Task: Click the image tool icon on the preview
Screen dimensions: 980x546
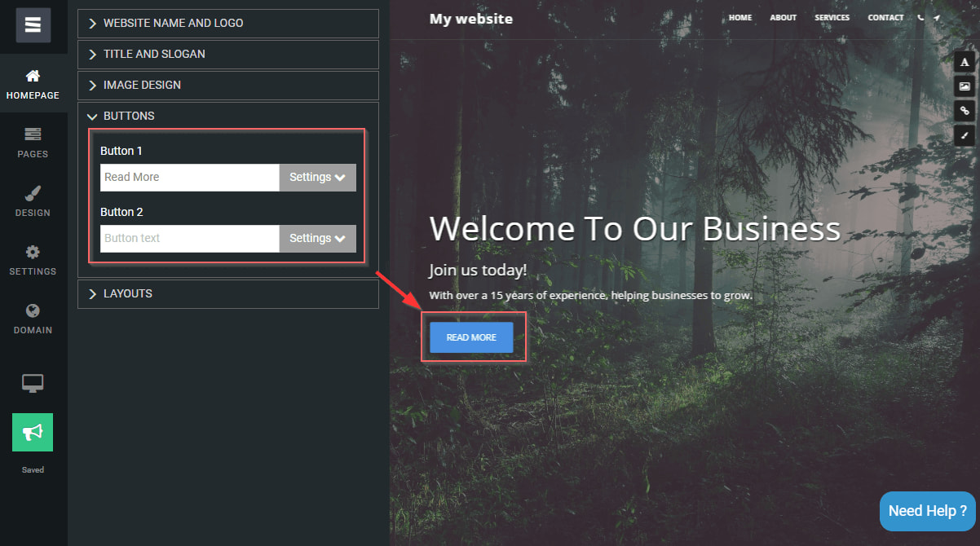Action: 965,86
